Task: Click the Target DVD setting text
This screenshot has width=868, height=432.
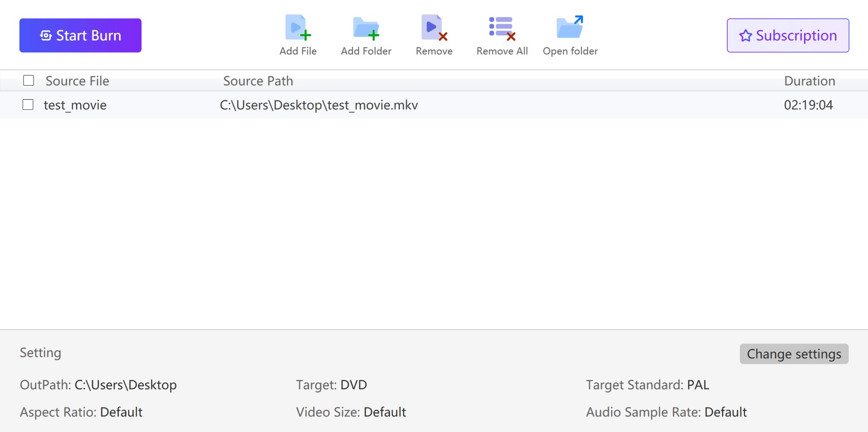Action: tap(332, 385)
